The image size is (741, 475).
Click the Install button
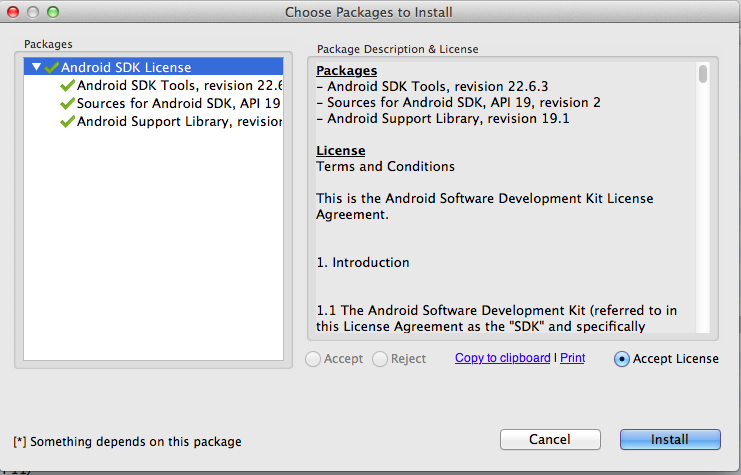670,440
